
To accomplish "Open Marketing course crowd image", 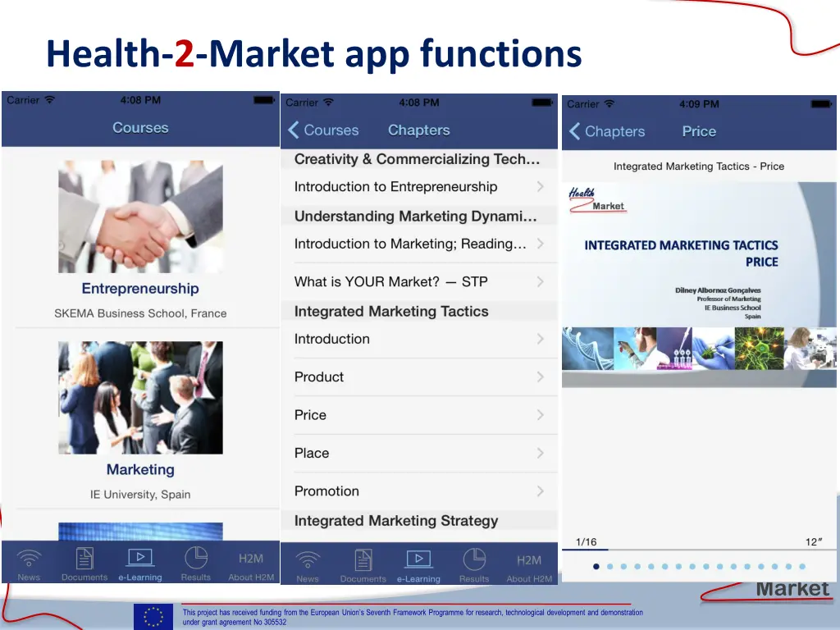I will (x=140, y=398).
